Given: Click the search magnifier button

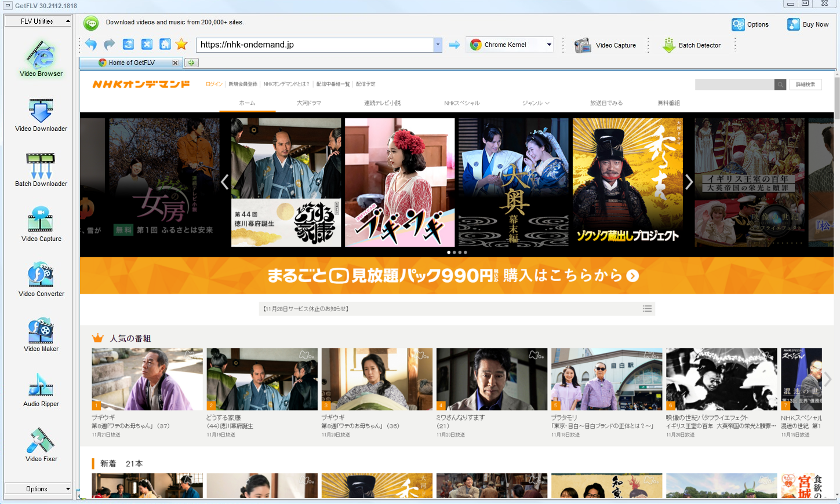Looking at the screenshot, I should (x=780, y=85).
